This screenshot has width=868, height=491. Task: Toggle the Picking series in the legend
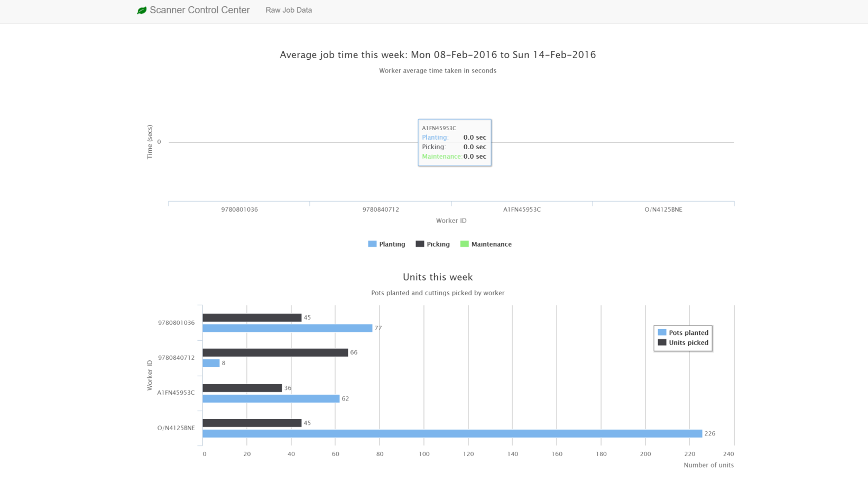tap(438, 244)
